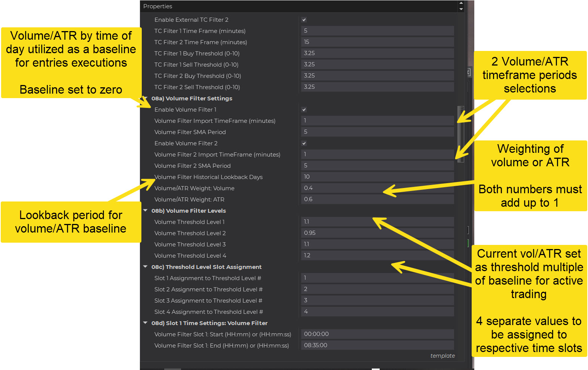Open the template link at panel bottom

click(x=442, y=356)
